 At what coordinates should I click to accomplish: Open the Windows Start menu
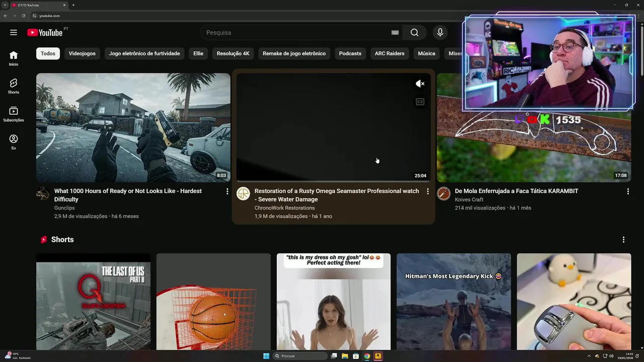pyautogui.click(x=266, y=356)
